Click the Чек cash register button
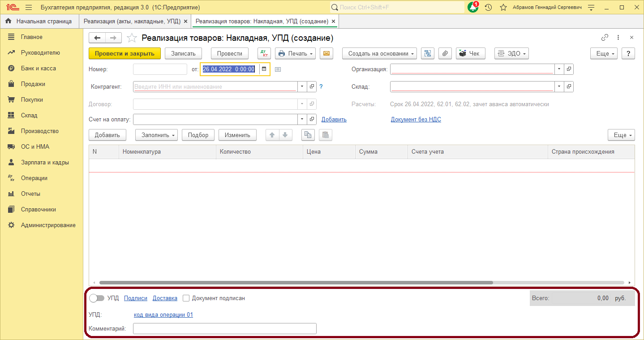This screenshot has width=644, height=340. pyautogui.click(x=470, y=53)
